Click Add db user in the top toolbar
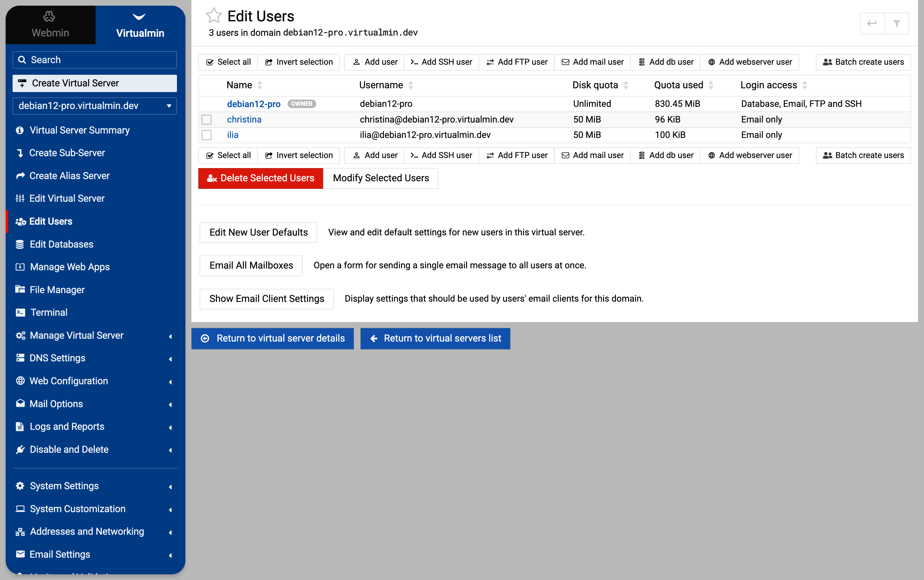 (666, 62)
